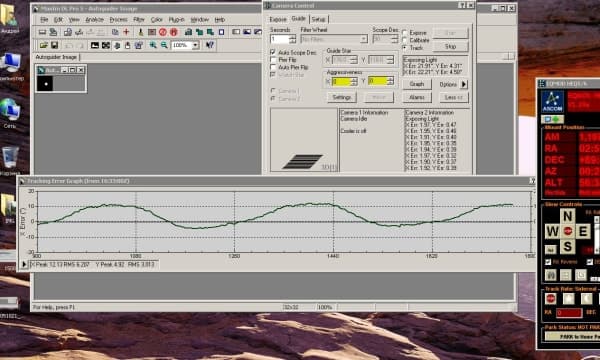Expand the arrow beside tracking graph statistics
This screenshot has width=600, height=360.
click(24, 264)
